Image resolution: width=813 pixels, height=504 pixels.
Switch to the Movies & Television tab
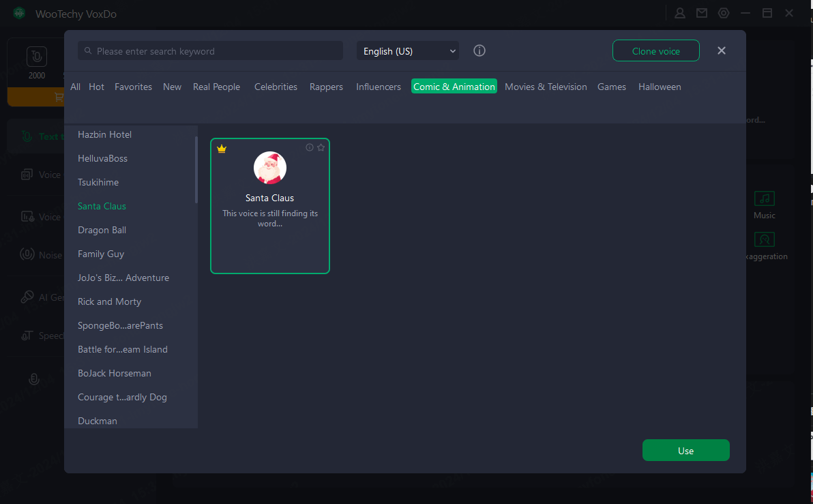pos(546,87)
